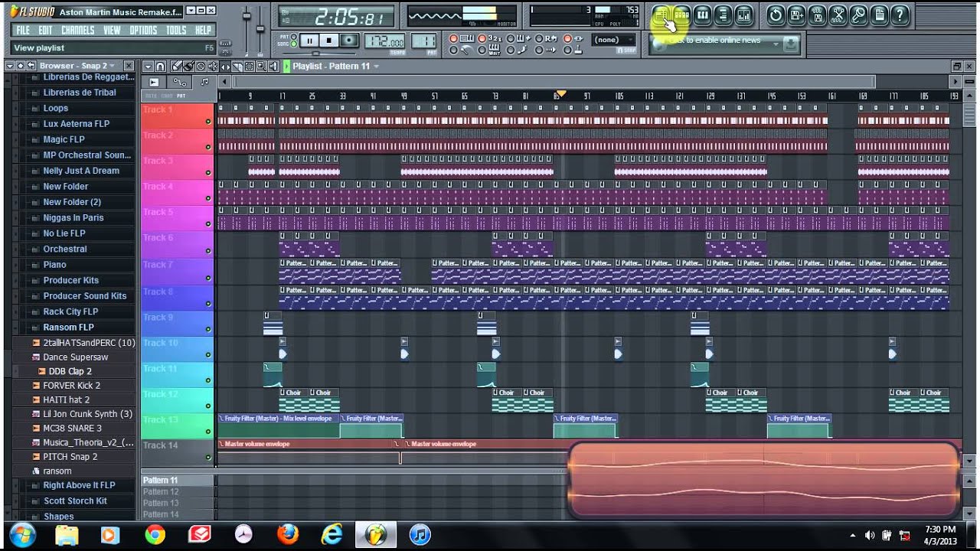The width and height of the screenshot is (980, 551).
Task: Open the step sequencer window
Action: click(x=681, y=15)
